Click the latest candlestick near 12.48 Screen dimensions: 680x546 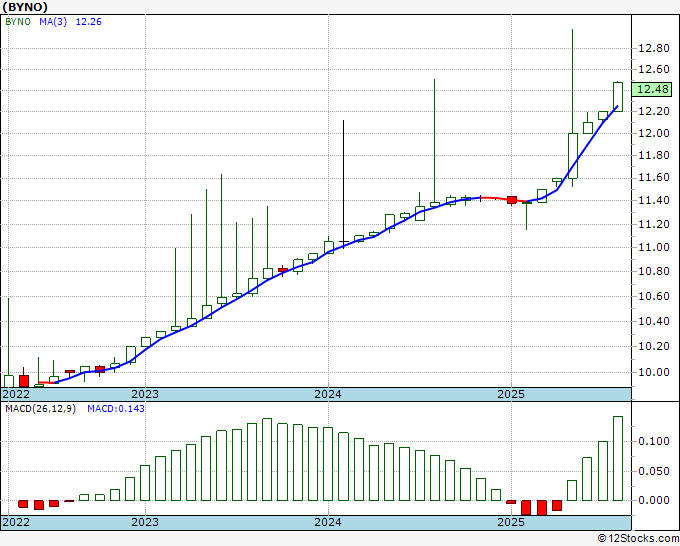(618, 97)
